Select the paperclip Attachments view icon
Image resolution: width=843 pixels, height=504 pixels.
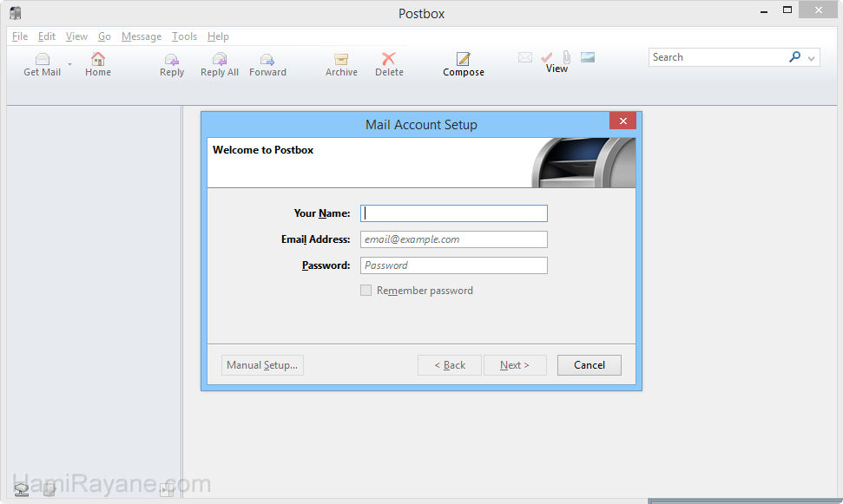pyautogui.click(x=567, y=57)
